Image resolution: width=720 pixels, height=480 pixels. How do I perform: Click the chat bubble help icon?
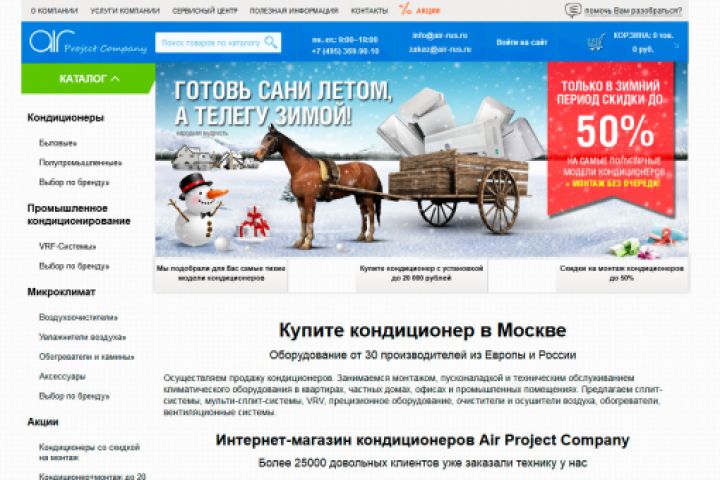(x=573, y=10)
